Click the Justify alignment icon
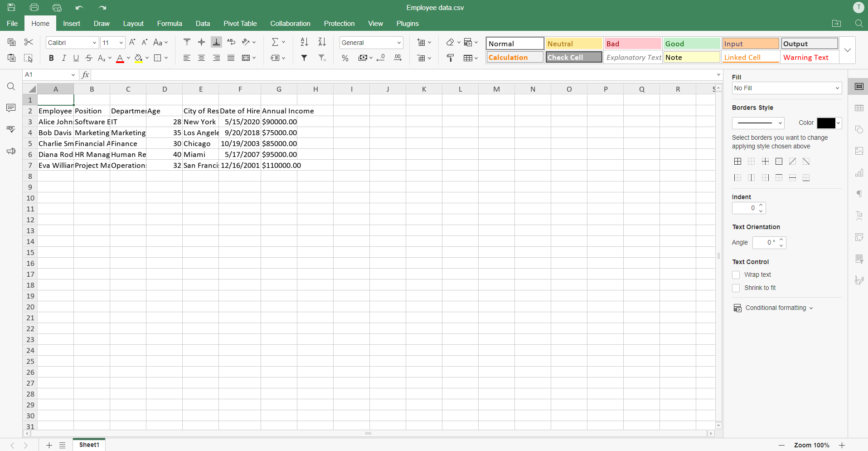This screenshot has width=868, height=451. pyautogui.click(x=231, y=58)
